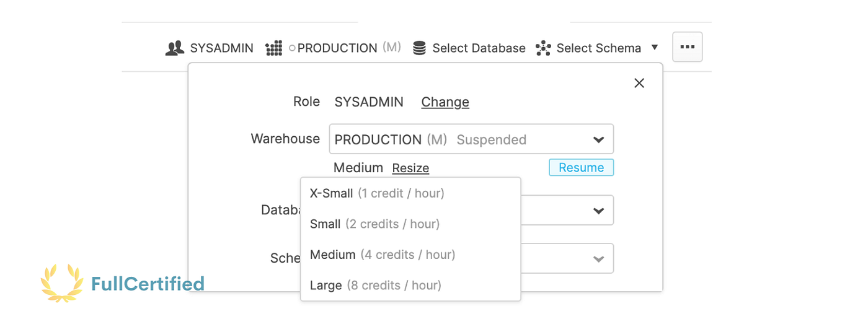Close the context popup with X
Viewport: 868px width, 319px height.
[x=639, y=83]
